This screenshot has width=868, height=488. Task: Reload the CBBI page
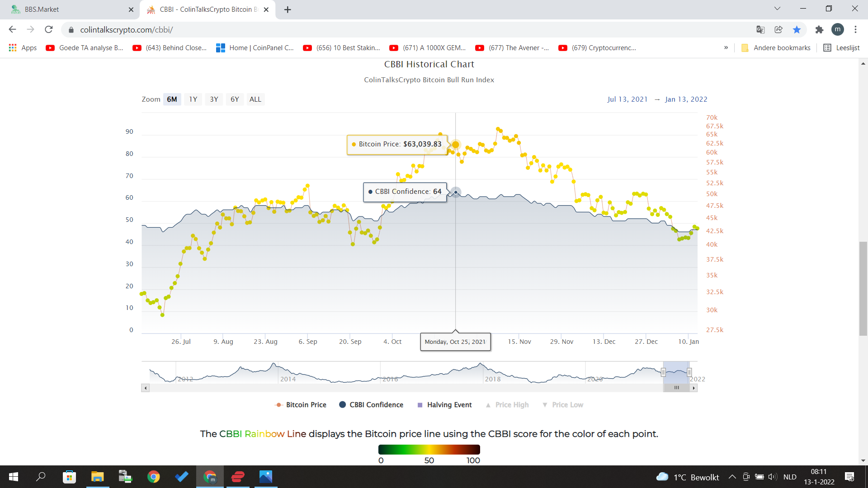(49, 29)
